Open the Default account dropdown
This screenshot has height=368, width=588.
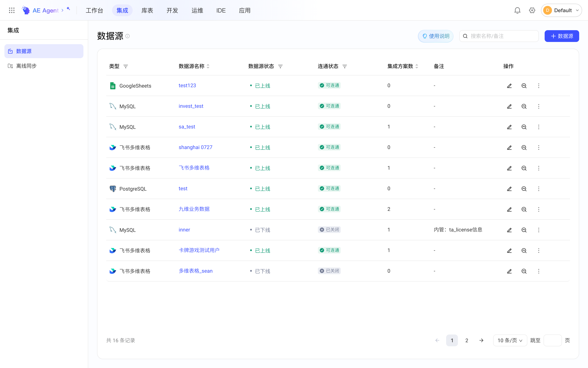click(561, 10)
